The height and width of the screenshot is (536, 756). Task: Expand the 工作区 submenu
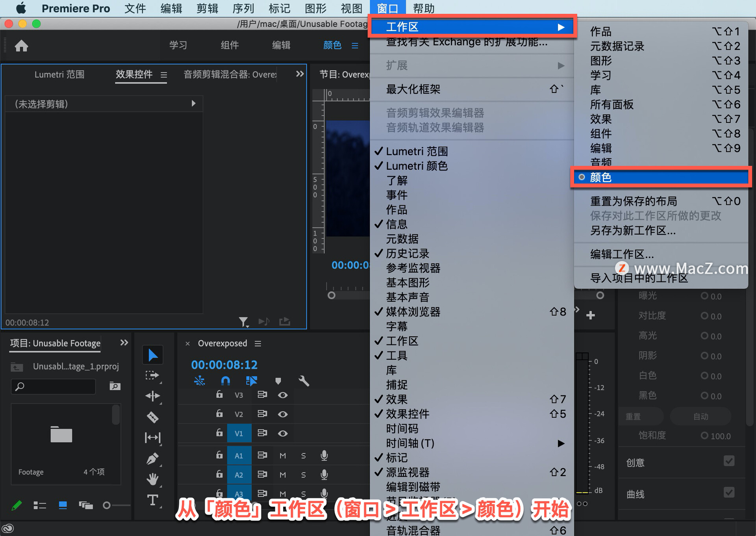(x=472, y=27)
